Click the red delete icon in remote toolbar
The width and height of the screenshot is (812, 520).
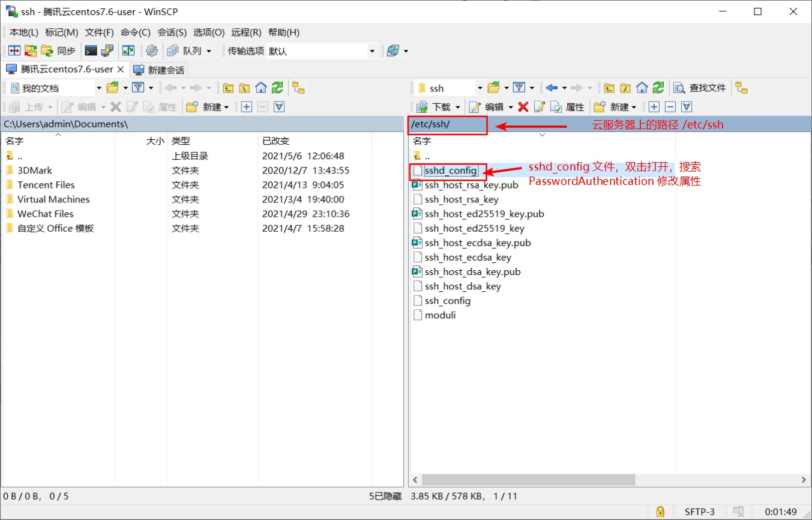point(523,107)
